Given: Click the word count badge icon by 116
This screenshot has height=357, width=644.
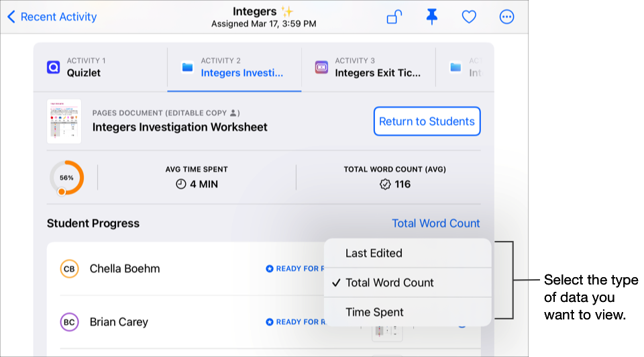Looking at the screenshot, I should tap(385, 184).
